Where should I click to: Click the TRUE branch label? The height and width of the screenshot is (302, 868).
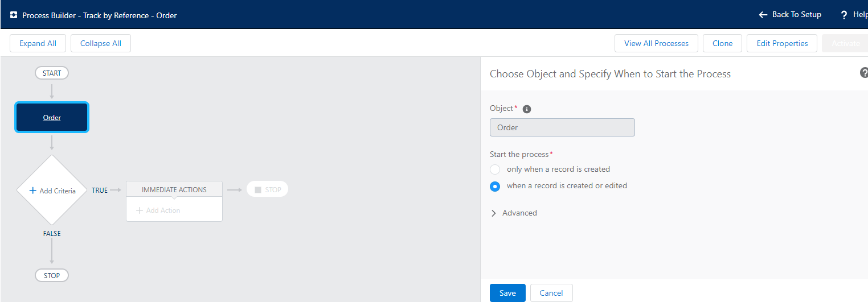pyautogui.click(x=100, y=191)
